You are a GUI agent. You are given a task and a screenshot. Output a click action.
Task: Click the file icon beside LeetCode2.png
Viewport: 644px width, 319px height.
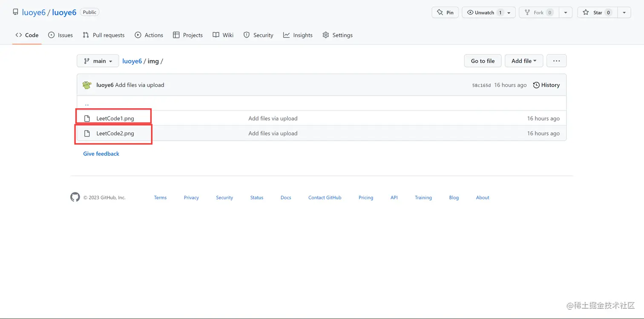(x=87, y=133)
